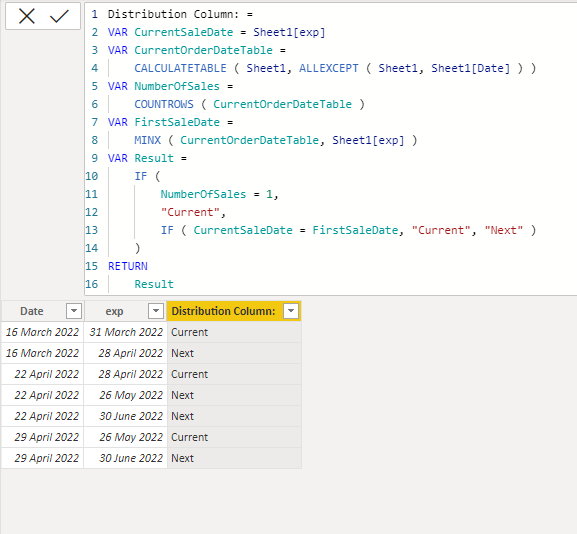The image size is (577, 534).
Task: Click "Next" string on line 13
Action: 504,230
